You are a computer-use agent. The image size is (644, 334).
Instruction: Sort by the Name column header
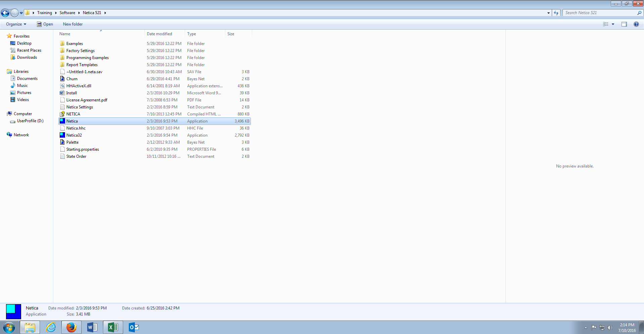click(x=101, y=34)
